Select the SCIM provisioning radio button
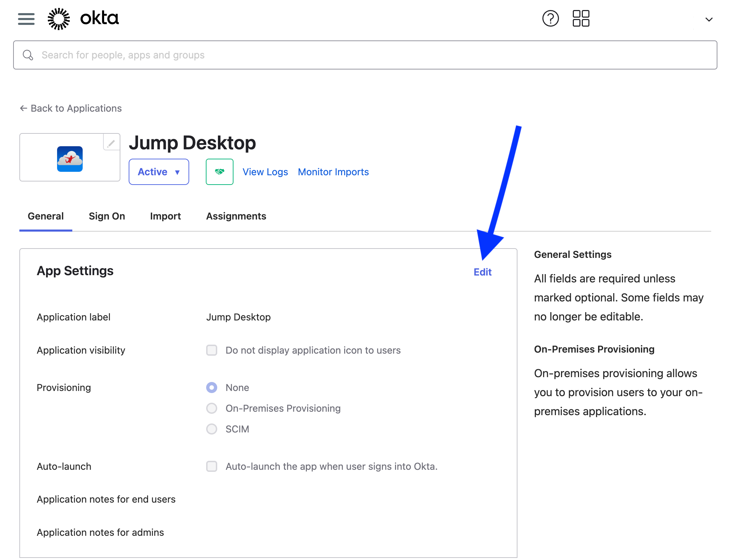This screenshot has width=734, height=560. click(x=212, y=429)
